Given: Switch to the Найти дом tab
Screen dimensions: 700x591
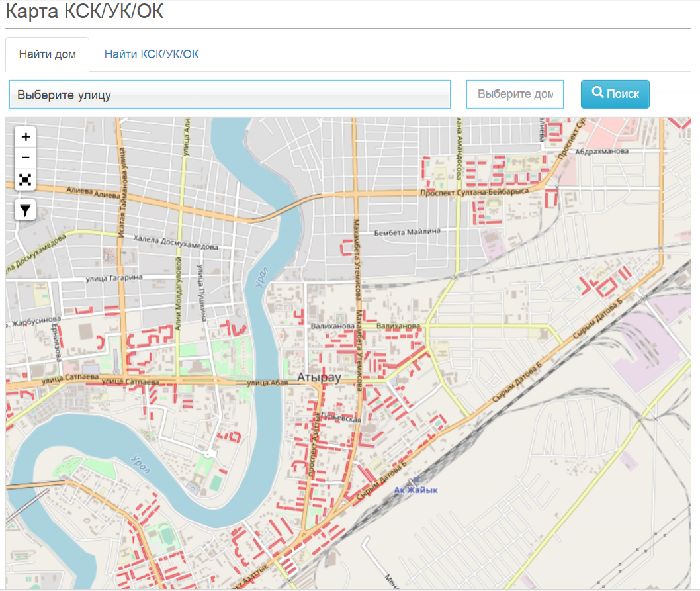Looking at the screenshot, I should pyautogui.click(x=47, y=54).
